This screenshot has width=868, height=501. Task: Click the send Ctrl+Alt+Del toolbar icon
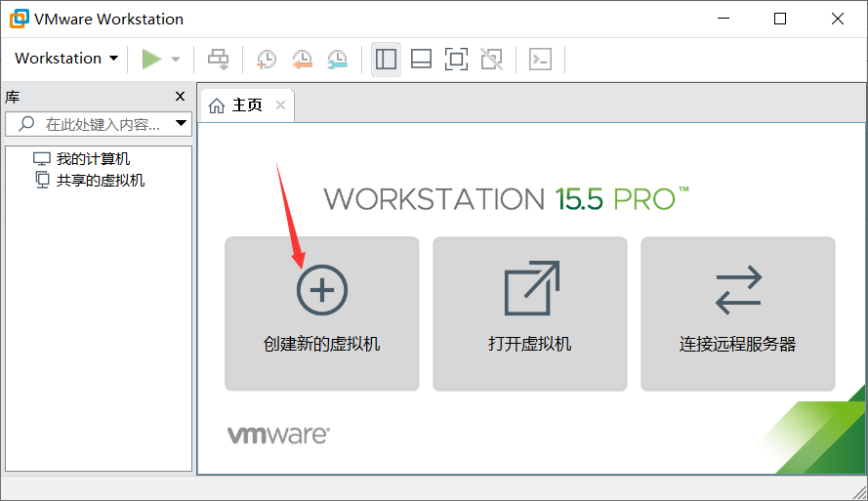point(218,59)
